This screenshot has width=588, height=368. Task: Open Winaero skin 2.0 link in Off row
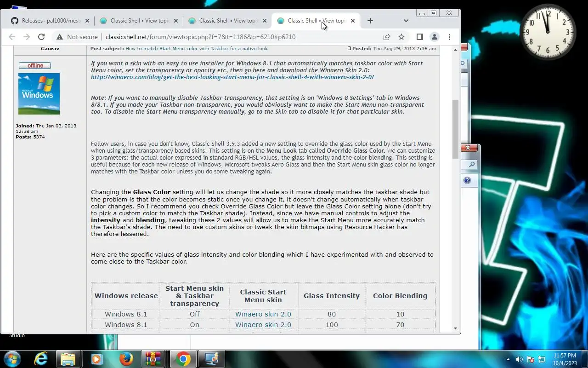point(263,314)
